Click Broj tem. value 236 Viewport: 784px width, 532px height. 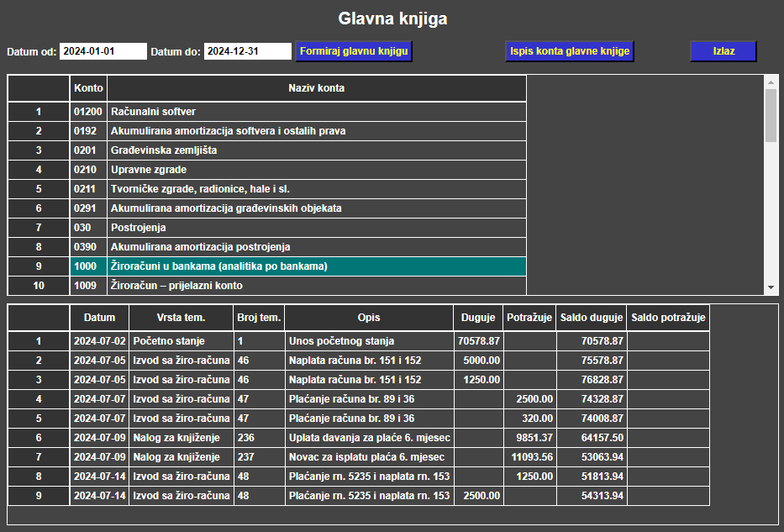click(x=259, y=438)
